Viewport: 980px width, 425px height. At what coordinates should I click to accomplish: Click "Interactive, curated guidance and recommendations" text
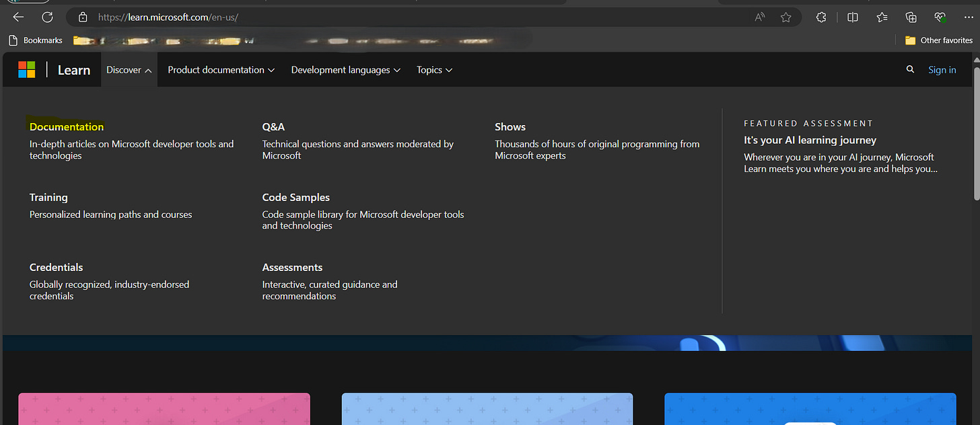point(330,290)
